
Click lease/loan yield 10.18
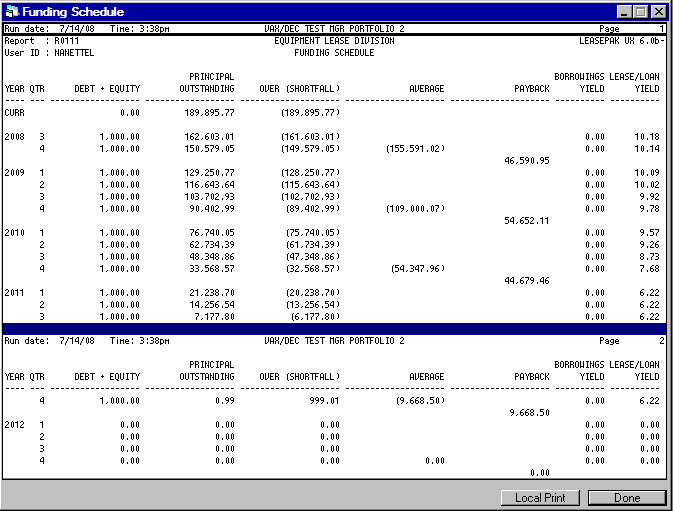coord(647,137)
